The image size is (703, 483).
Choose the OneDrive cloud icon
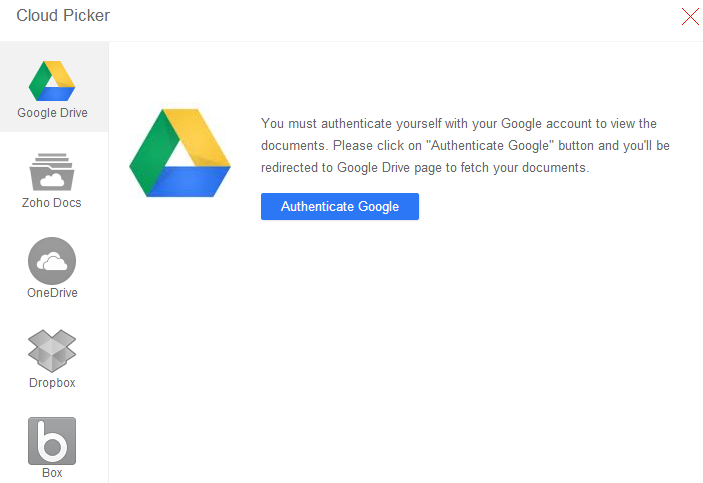pyautogui.click(x=52, y=261)
